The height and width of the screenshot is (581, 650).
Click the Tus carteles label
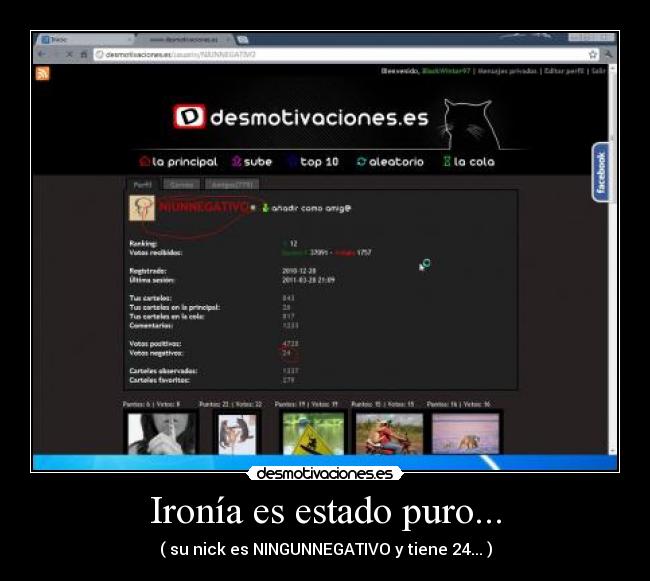coord(150,298)
